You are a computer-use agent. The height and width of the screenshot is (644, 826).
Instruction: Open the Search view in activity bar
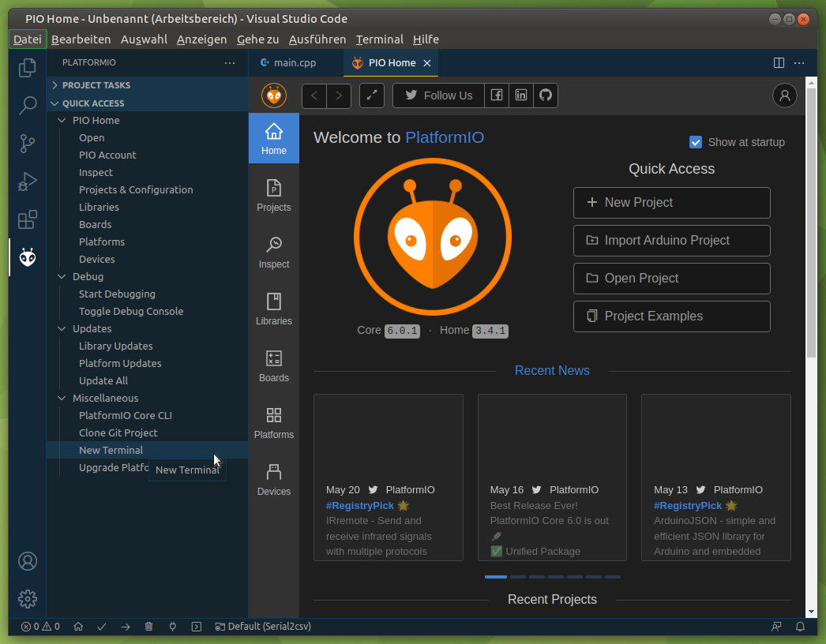[28, 105]
